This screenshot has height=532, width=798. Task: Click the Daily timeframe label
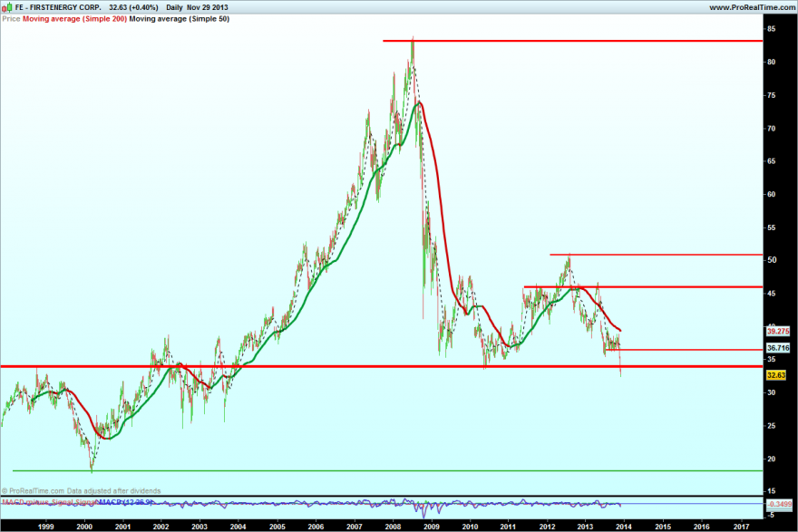(174, 7)
